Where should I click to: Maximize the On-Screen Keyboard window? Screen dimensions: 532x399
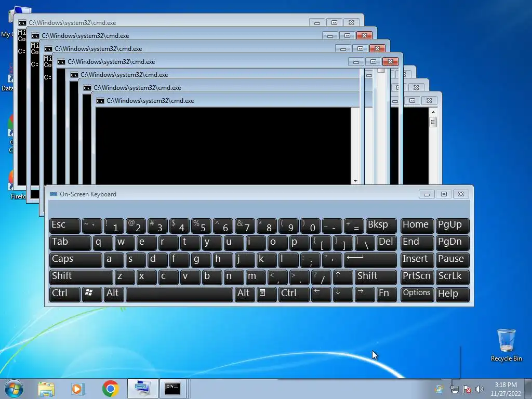pyautogui.click(x=444, y=194)
